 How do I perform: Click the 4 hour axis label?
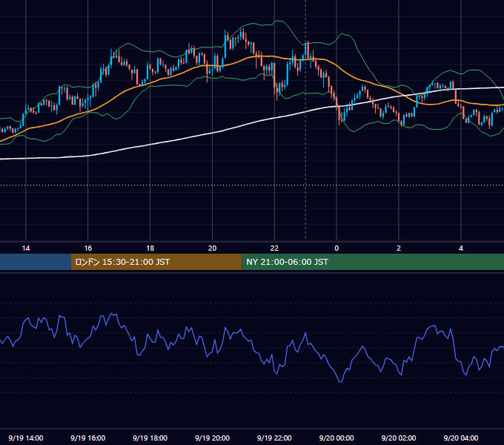tap(461, 248)
